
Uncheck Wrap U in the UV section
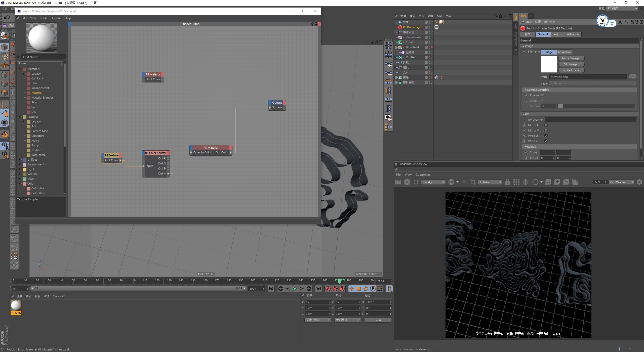point(546,136)
